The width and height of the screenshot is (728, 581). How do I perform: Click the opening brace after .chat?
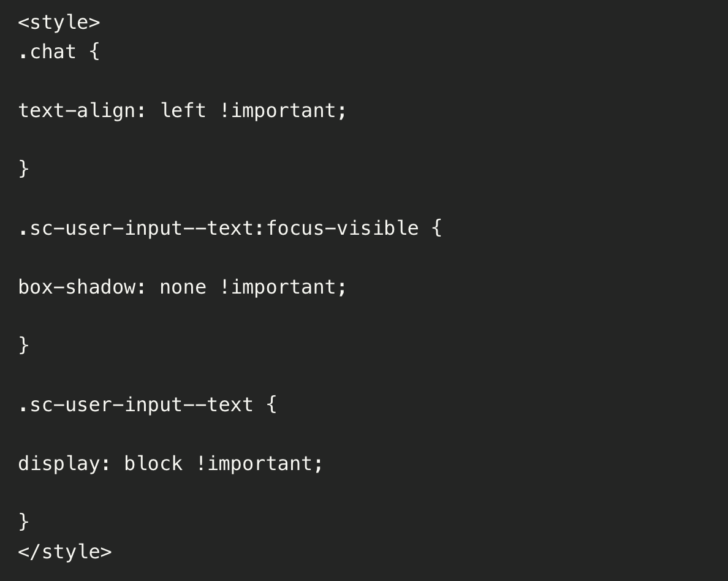coord(94,51)
